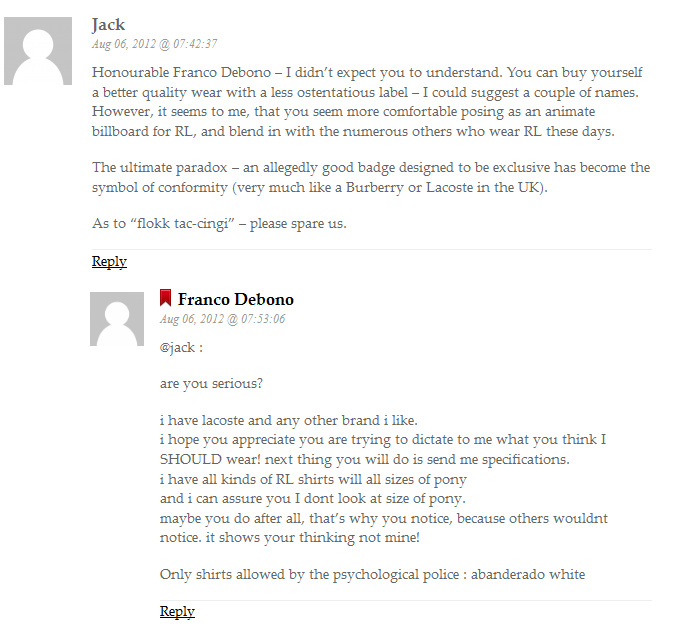Reply to Jack's comment
The width and height of the screenshot is (687, 634).
click(109, 262)
